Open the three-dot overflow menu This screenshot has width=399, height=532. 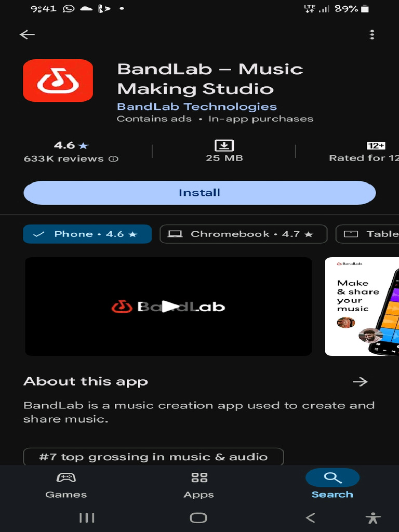click(372, 34)
